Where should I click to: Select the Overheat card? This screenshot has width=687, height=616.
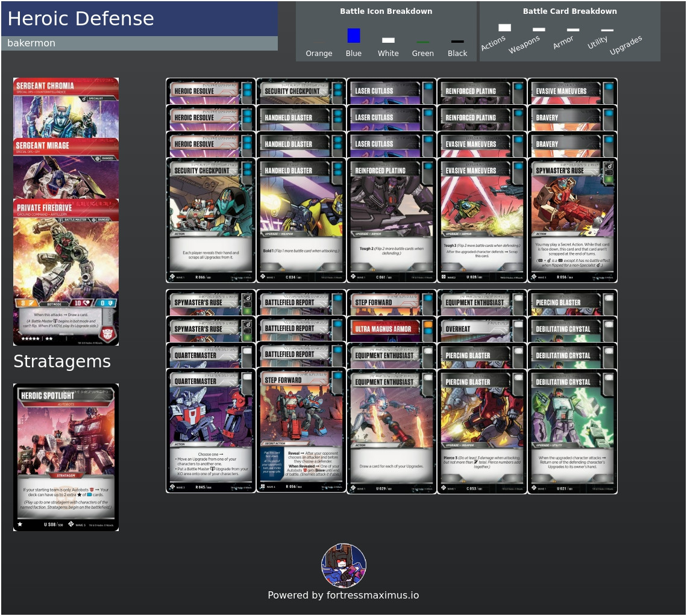click(x=482, y=329)
